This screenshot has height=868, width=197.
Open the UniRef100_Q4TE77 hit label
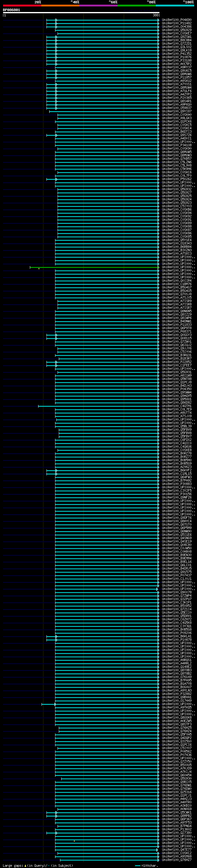[x=177, y=850]
